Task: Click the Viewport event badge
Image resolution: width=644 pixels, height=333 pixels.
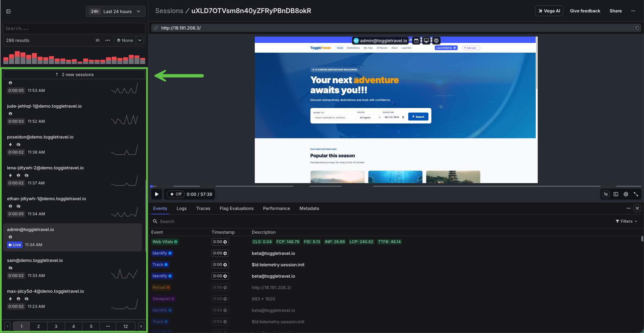Action: click(163, 299)
